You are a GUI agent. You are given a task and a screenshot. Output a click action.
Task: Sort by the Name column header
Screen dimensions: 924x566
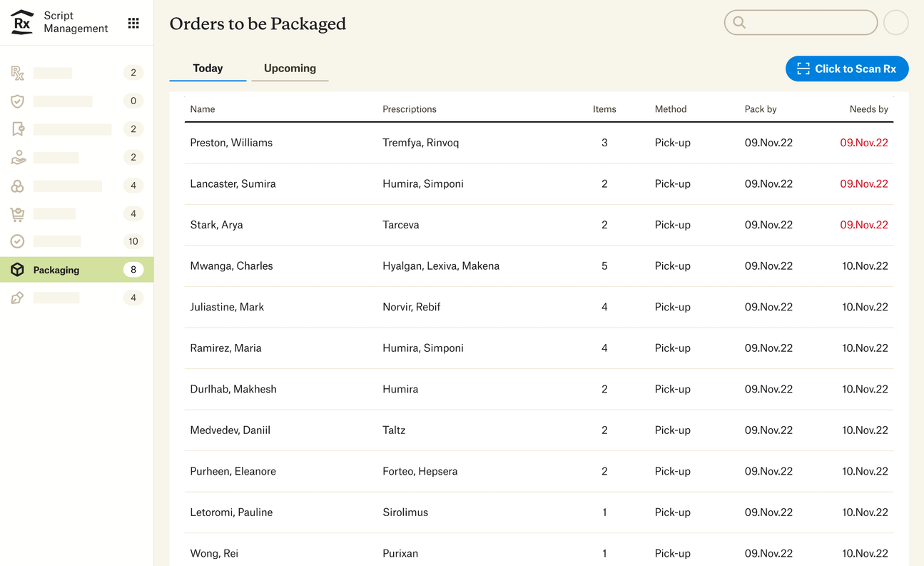click(x=203, y=109)
